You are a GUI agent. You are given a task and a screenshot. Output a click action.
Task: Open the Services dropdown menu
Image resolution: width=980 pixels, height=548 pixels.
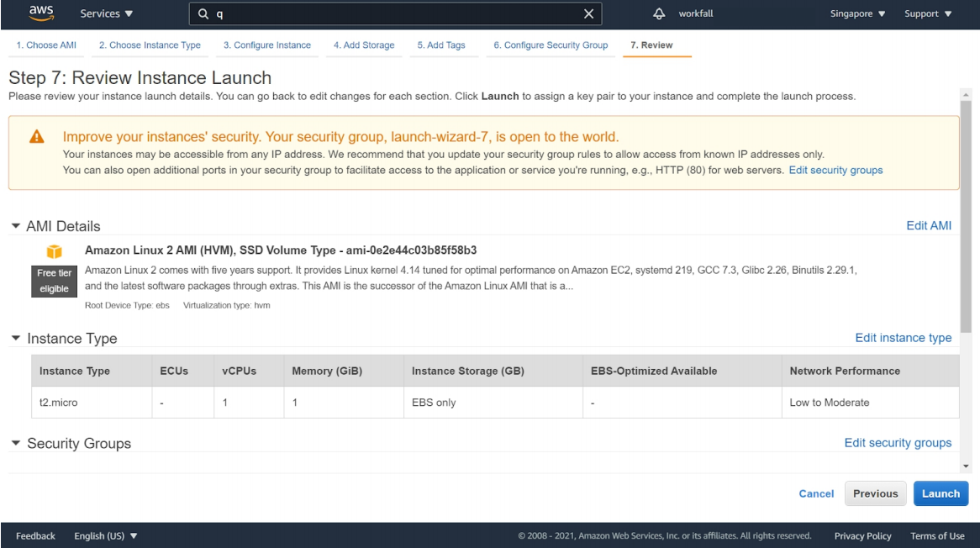tap(106, 13)
